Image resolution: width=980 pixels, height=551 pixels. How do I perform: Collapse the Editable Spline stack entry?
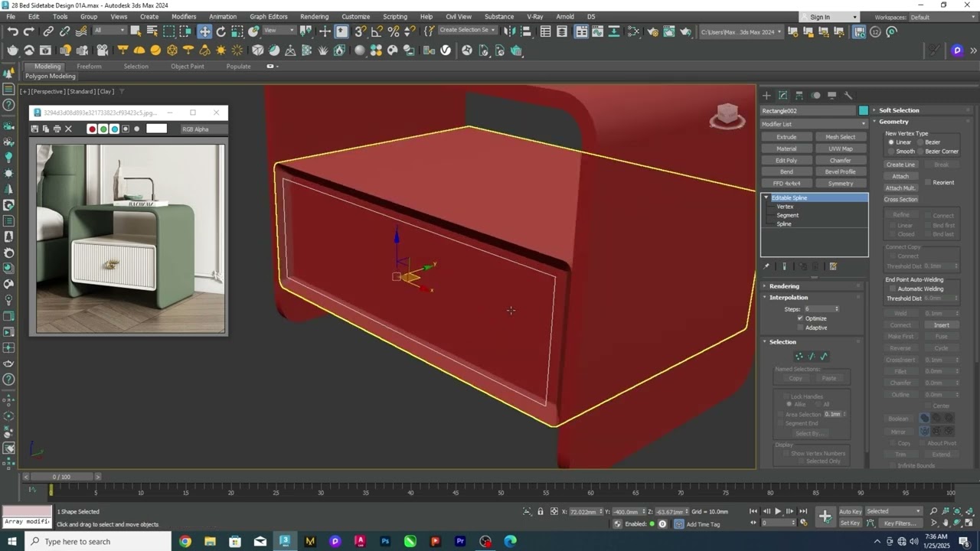[x=766, y=197]
